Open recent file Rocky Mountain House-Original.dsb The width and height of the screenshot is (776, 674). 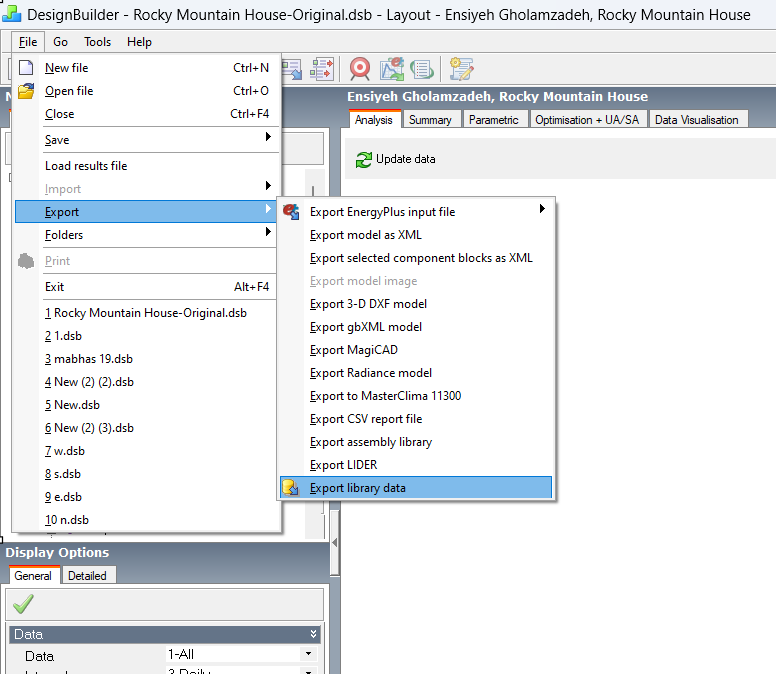[147, 313]
